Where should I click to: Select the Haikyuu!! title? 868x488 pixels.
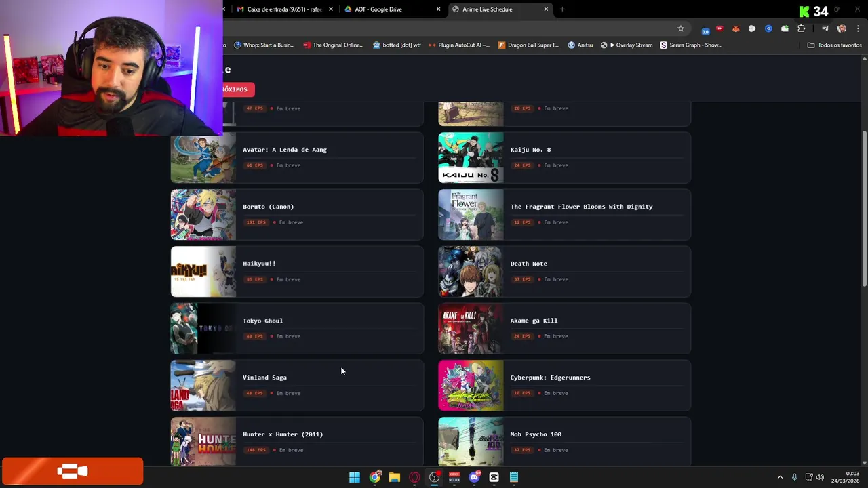point(259,264)
